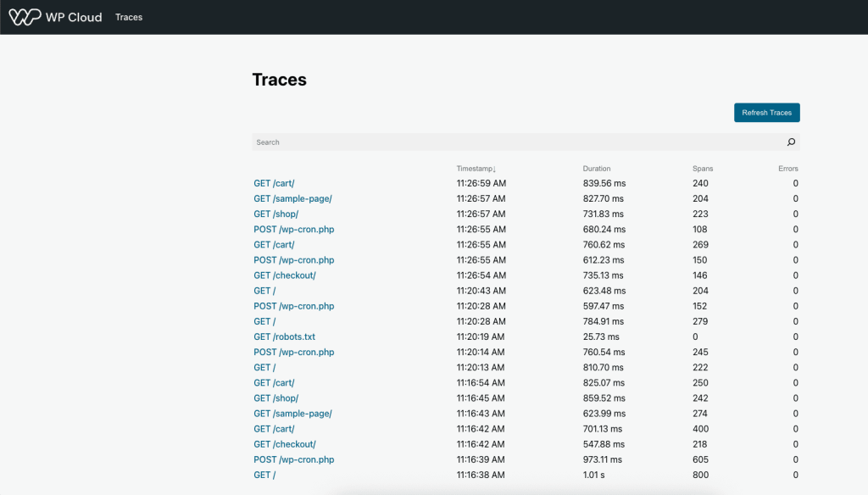868x495 pixels.
Task: Click the Errors column header
Action: (x=788, y=169)
